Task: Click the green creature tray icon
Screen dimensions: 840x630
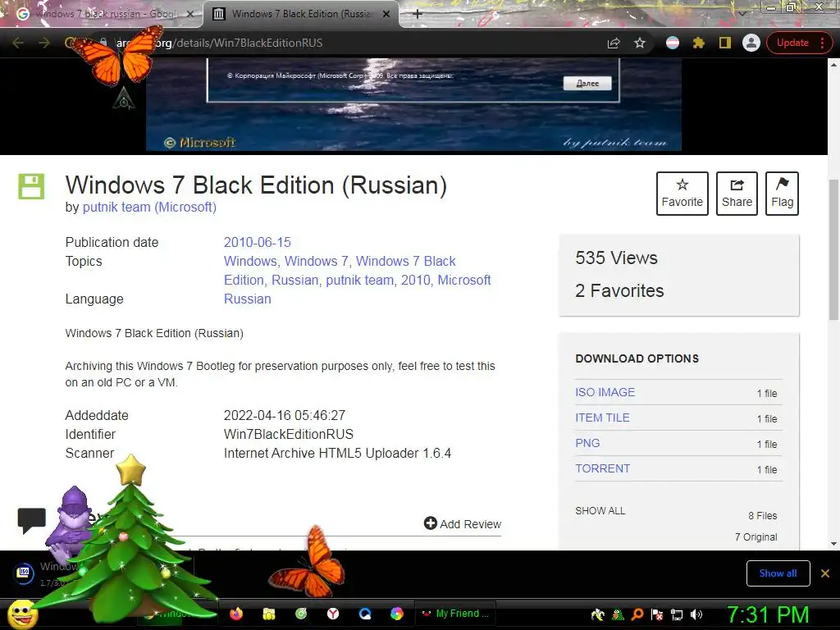Action: click(618, 614)
